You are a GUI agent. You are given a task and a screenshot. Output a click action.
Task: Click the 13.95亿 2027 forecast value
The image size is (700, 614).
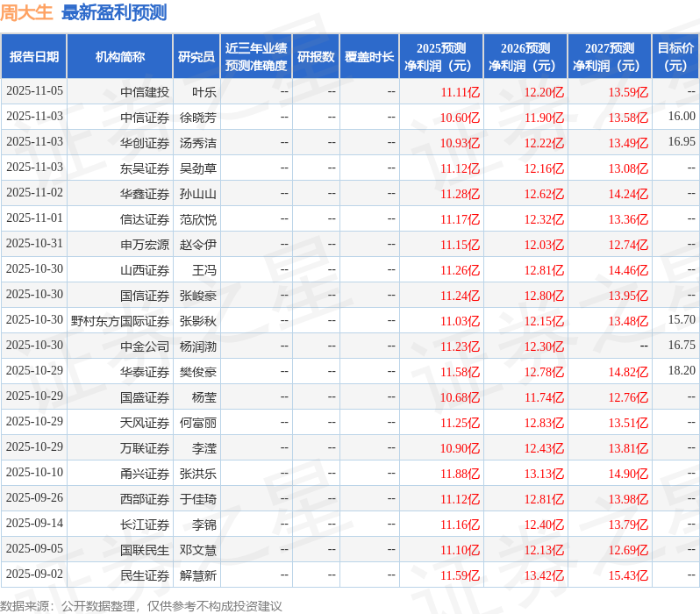(x=629, y=296)
